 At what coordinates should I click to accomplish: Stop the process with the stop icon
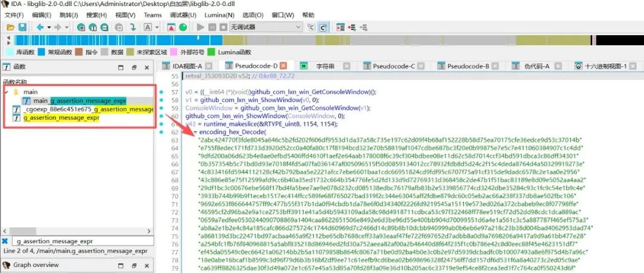click(x=223, y=27)
